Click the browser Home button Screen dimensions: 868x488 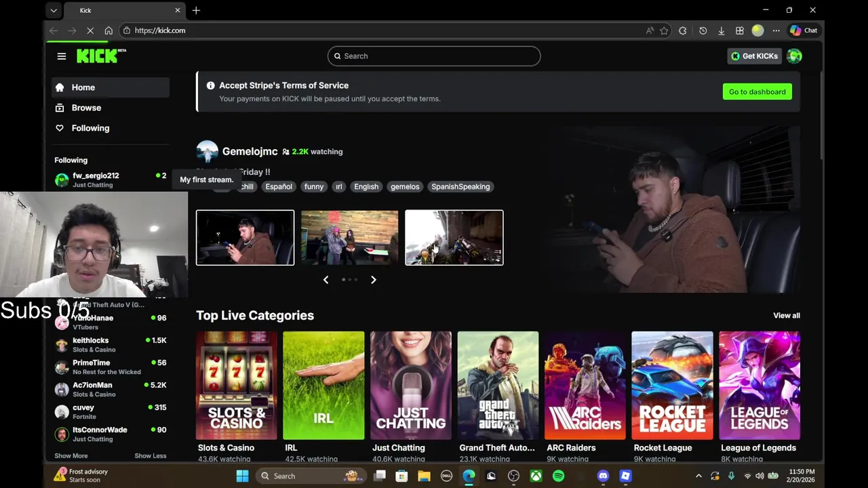pos(108,30)
